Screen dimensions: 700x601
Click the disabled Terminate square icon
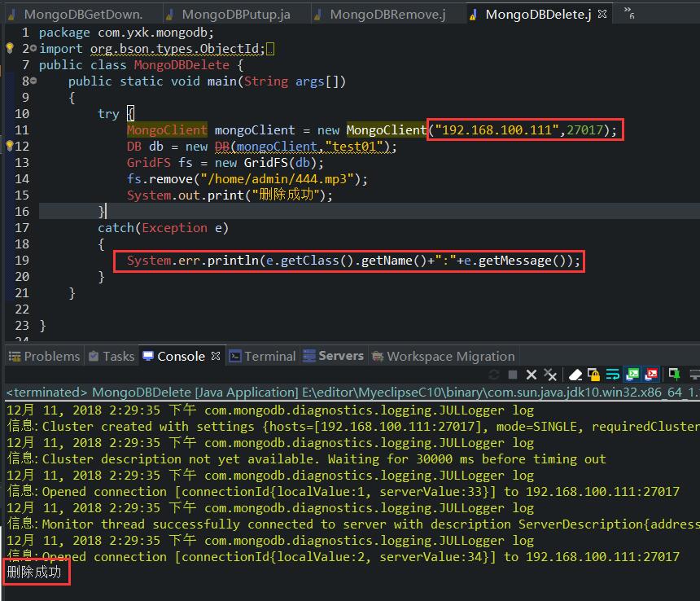pos(513,375)
